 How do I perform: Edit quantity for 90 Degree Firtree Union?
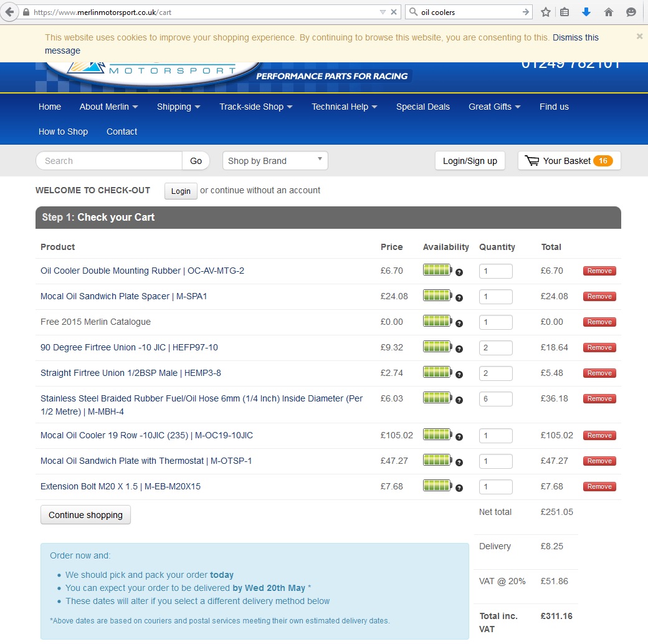[495, 348]
